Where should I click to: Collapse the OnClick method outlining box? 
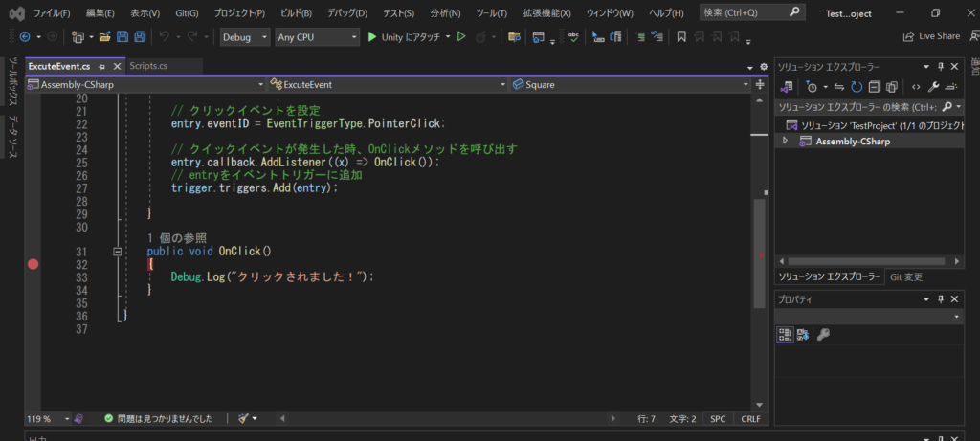click(x=117, y=251)
